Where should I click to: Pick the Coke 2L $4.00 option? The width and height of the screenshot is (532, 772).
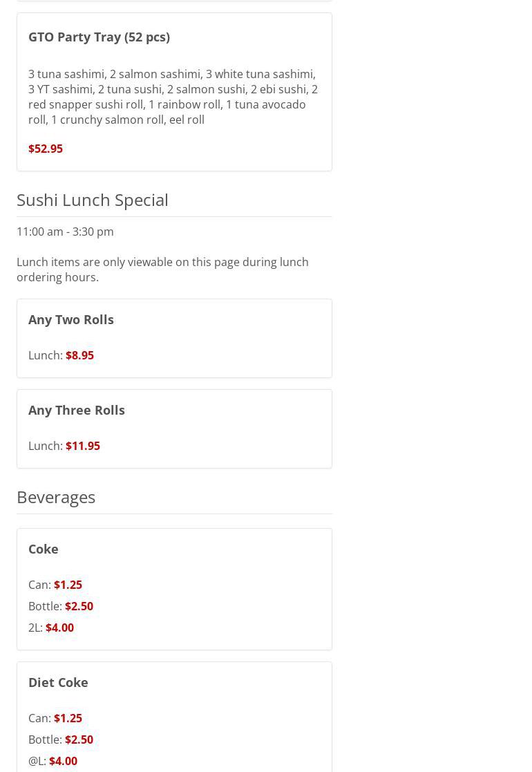point(59,628)
